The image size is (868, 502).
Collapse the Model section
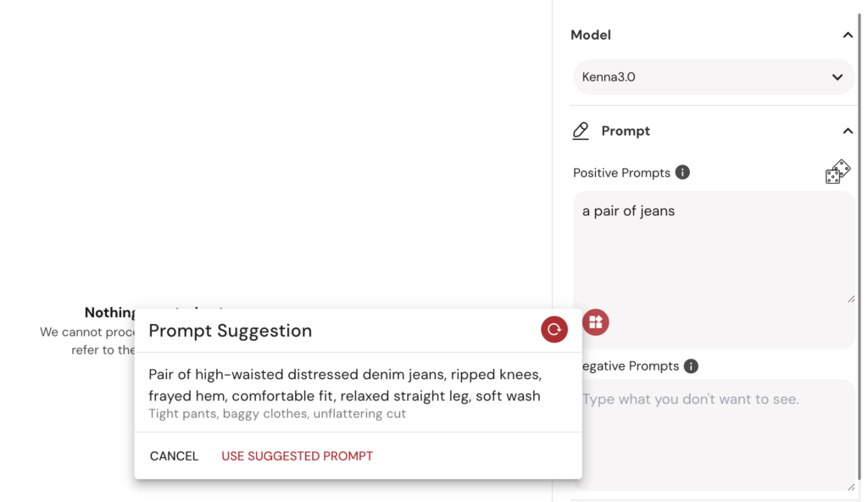848,35
